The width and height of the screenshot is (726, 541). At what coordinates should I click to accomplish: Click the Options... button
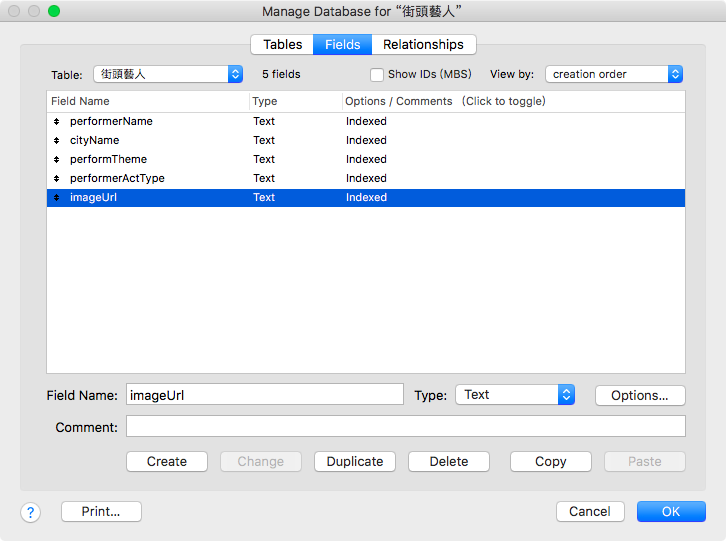640,396
